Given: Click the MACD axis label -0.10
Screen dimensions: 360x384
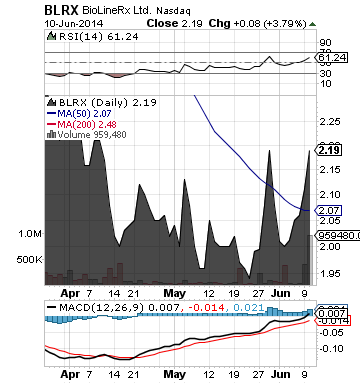Looking at the screenshot, I should pyautogui.click(x=332, y=349).
